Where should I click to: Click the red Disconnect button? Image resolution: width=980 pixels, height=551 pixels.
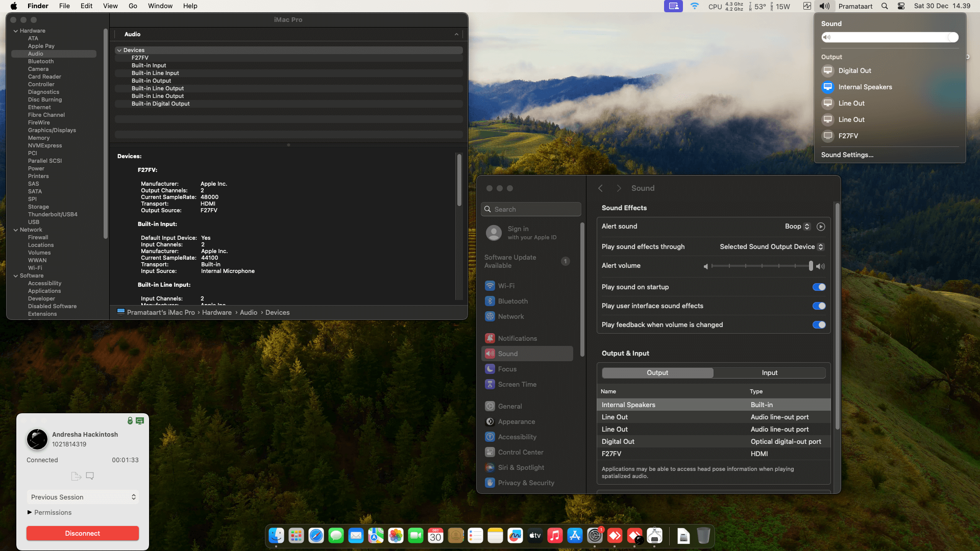(x=82, y=534)
